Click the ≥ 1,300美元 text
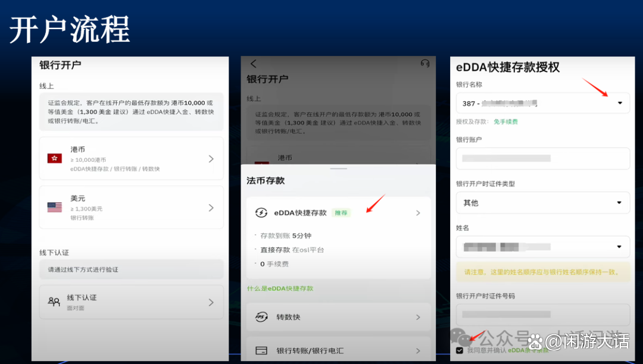This screenshot has height=364, width=643. click(86, 209)
